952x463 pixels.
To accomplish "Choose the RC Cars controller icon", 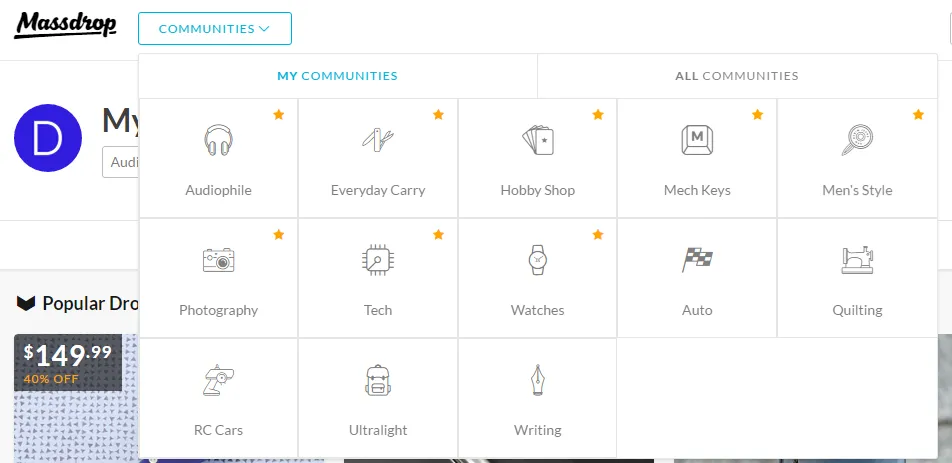I will [218, 380].
